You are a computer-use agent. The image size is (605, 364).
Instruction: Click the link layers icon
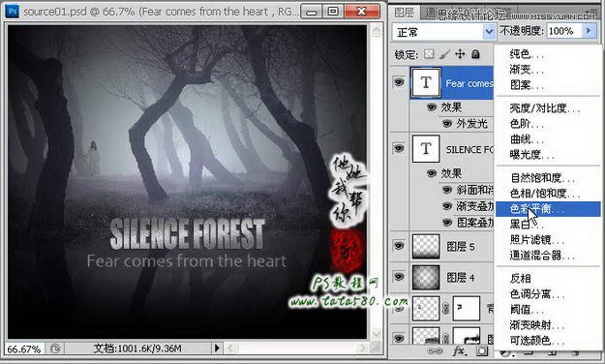coord(436,351)
